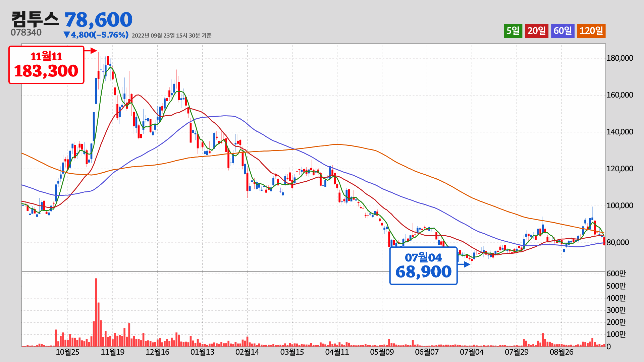
Task: Click the 500만 volume axis label
Action: click(x=616, y=286)
